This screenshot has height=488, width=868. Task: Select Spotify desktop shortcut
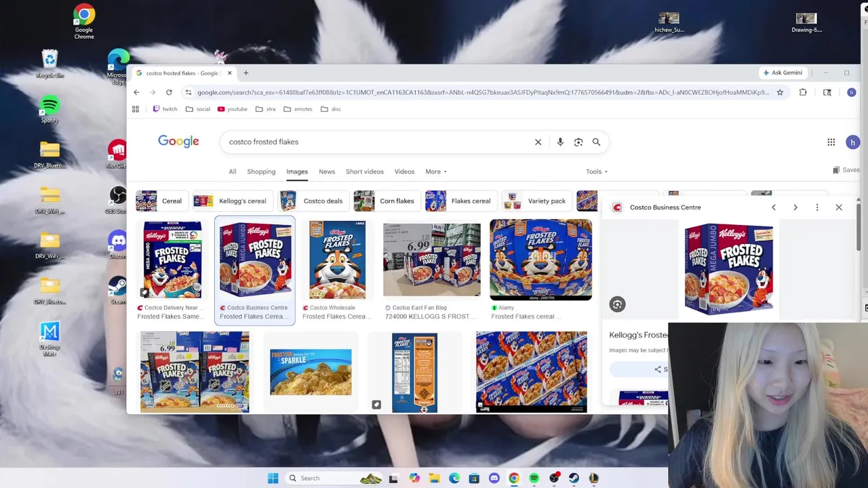(x=50, y=110)
